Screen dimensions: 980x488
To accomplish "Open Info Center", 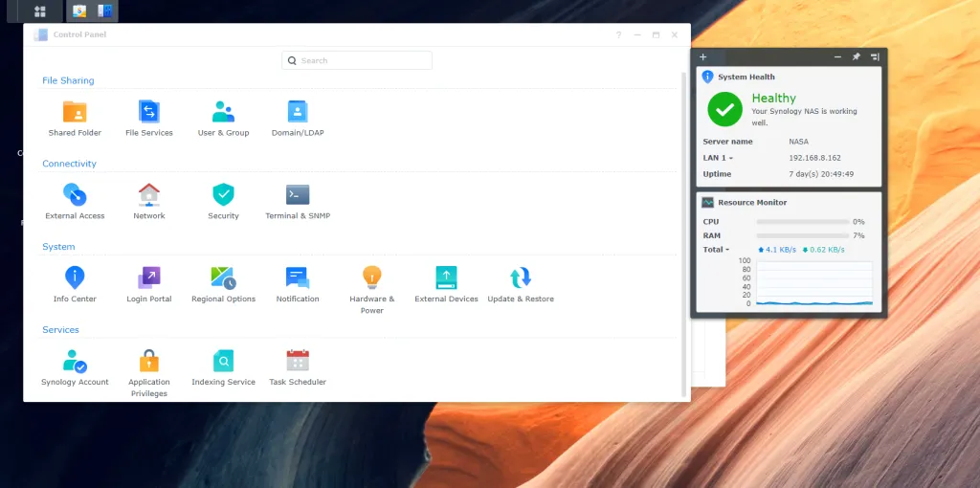I will click(75, 285).
